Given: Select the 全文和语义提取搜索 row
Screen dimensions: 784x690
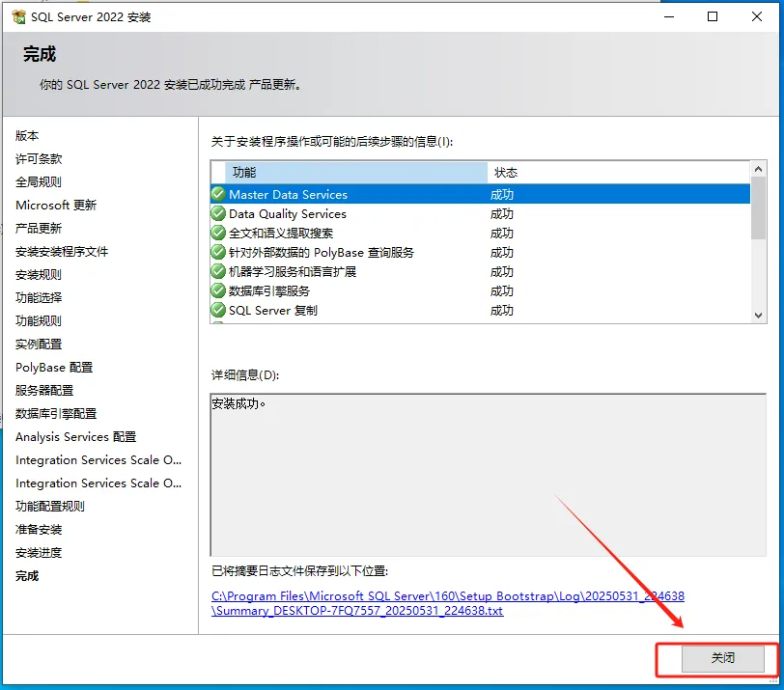Looking at the screenshot, I should click(480, 233).
